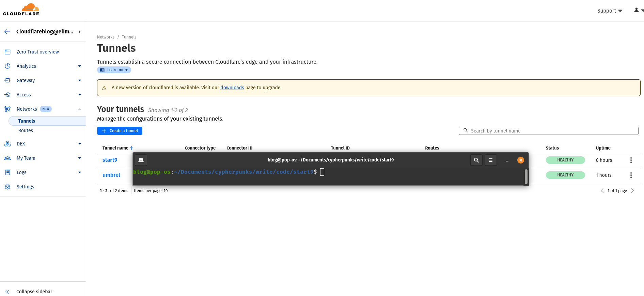644x296 pixels.
Task: Click the 6 hours uptime value
Action: pos(604,160)
